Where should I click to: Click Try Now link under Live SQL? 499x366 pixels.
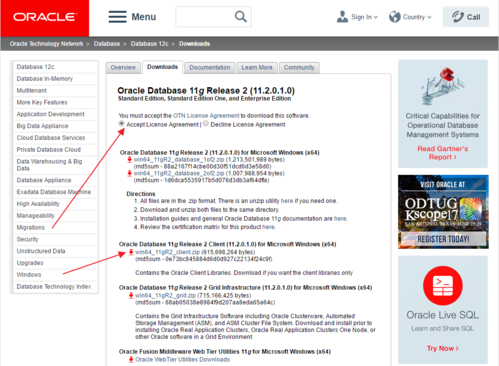(443, 348)
